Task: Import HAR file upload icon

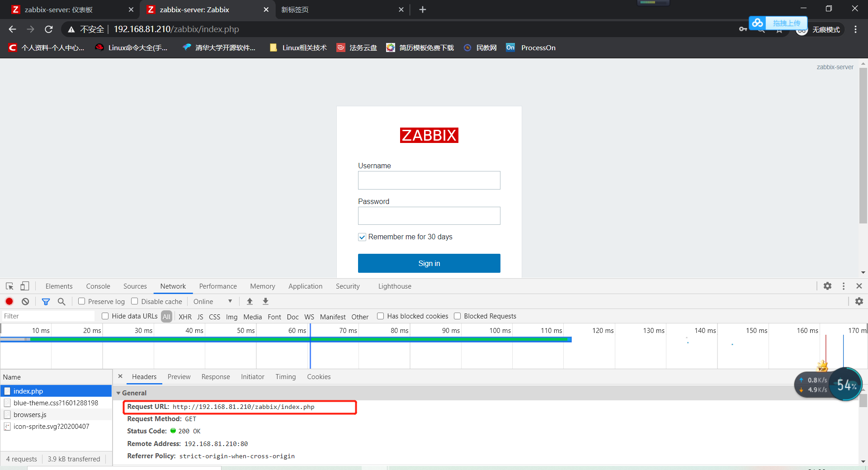Action: coord(250,301)
